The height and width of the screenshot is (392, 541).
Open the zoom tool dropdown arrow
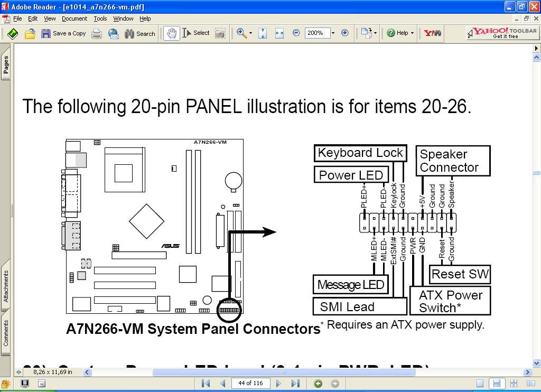(250, 33)
